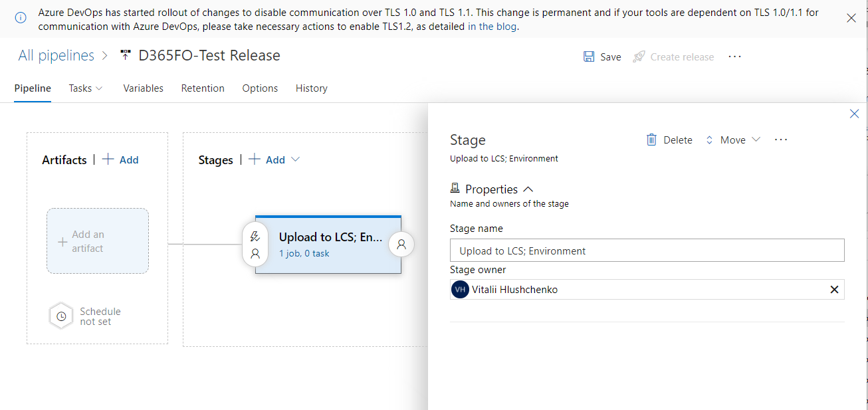The image size is (868, 410).
Task: Click the Schedule not set clock icon
Action: (61, 316)
